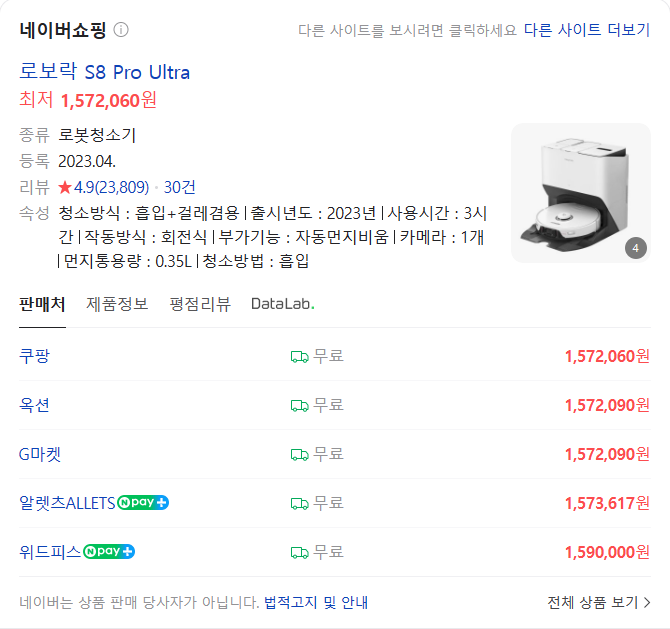Click the Npay badge next to 위드피스
Image resolution: width=670 pixels, height=629 pixels.
[x=109, y=551]
